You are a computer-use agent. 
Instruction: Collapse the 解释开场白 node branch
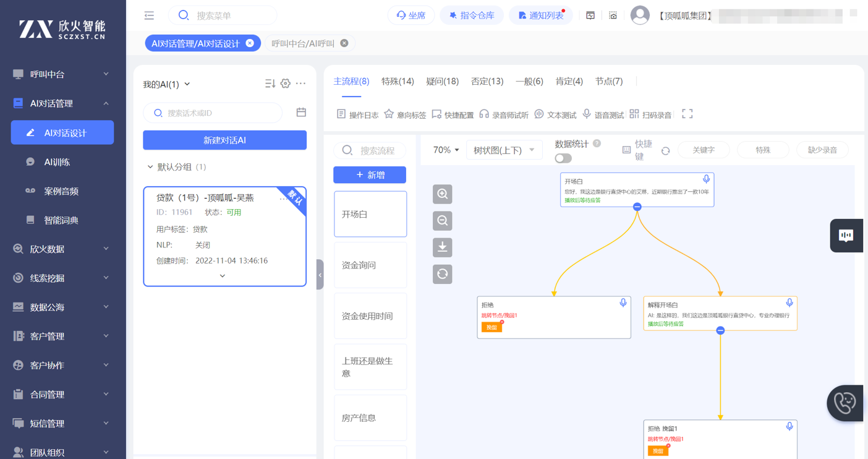[x=720, y=330]
